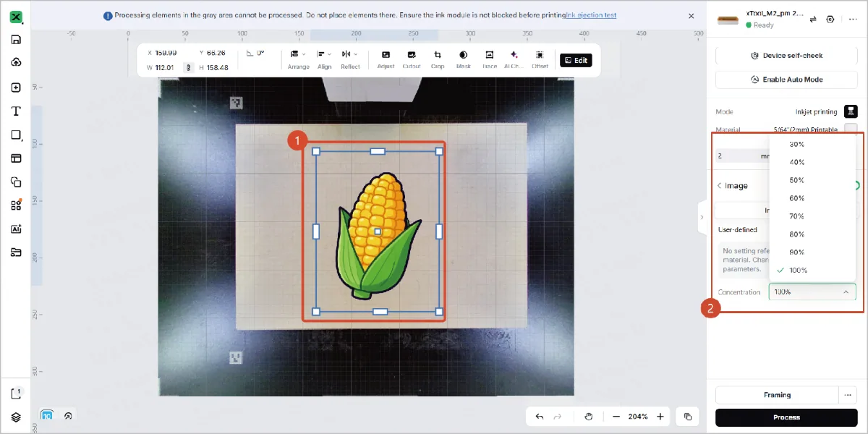Click the Trace image tool

[490, 59]
